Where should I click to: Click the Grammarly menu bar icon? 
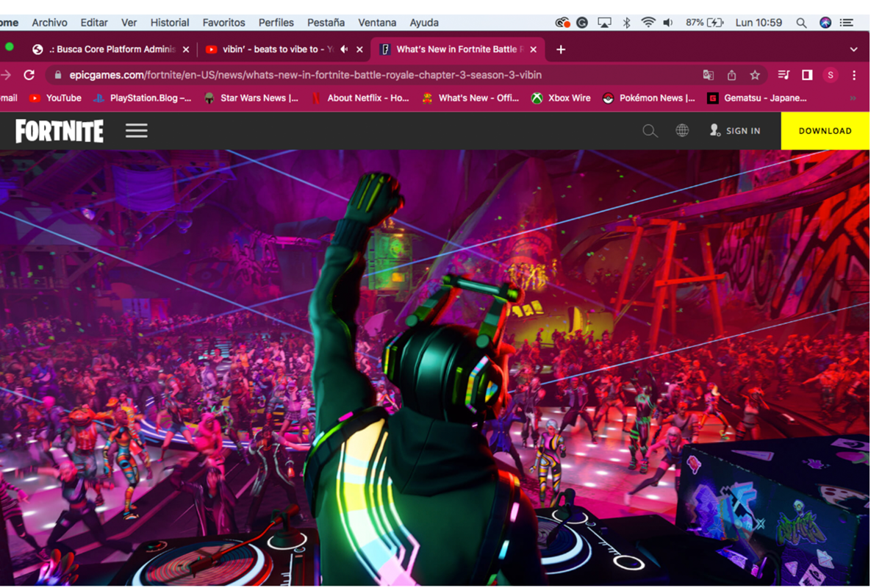[x=582, y=23]
